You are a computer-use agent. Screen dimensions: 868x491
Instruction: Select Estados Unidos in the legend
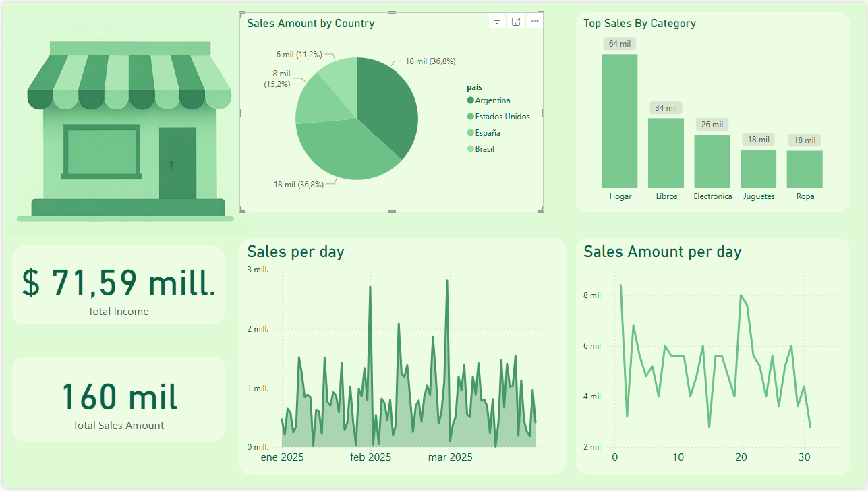[x=502, y=117]
